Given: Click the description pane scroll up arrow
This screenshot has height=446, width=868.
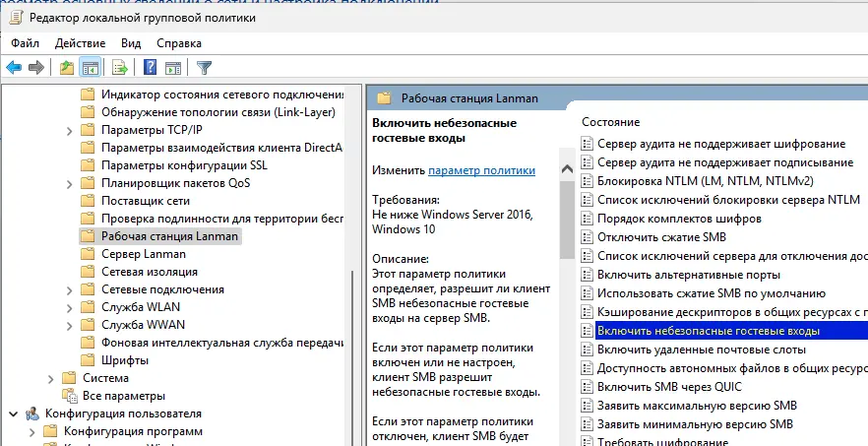Looking at the screenshot, I should tap(568, 169).
